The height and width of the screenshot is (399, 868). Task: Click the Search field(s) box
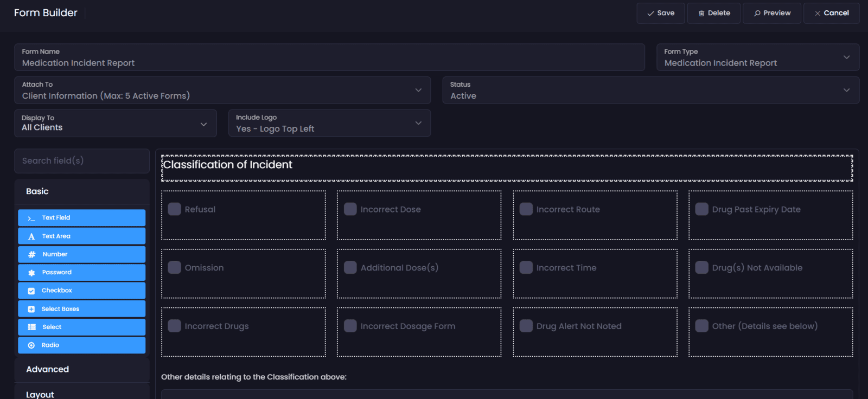82,161
